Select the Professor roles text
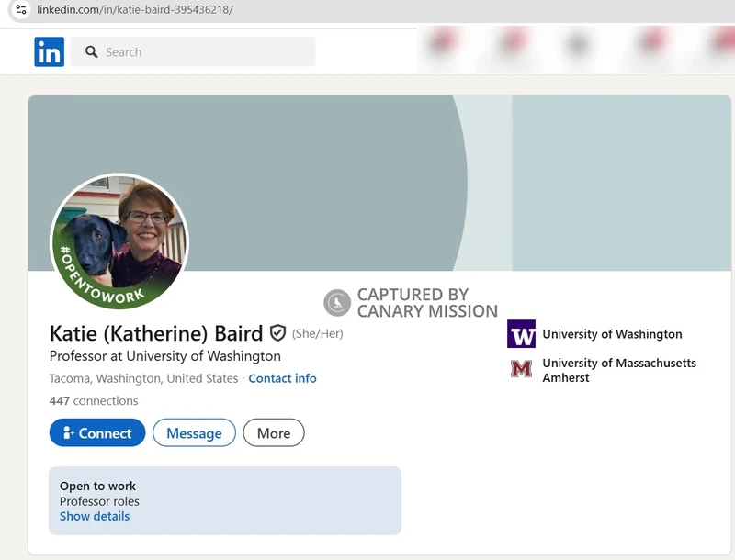 (99, 501)
